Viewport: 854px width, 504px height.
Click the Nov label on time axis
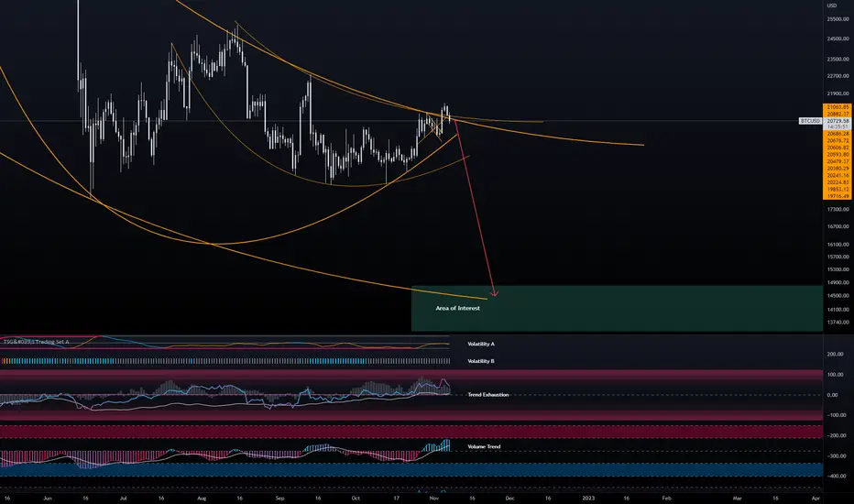tap(434, 498)
